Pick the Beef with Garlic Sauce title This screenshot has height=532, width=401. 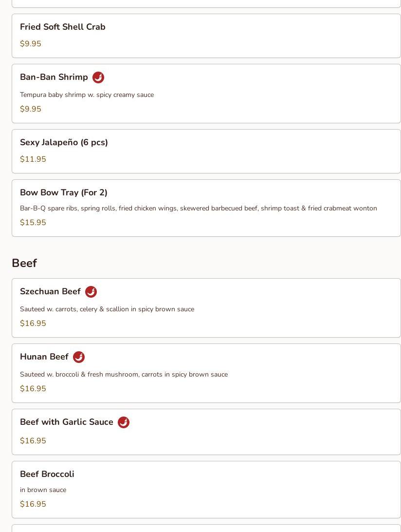pos(67,422)
